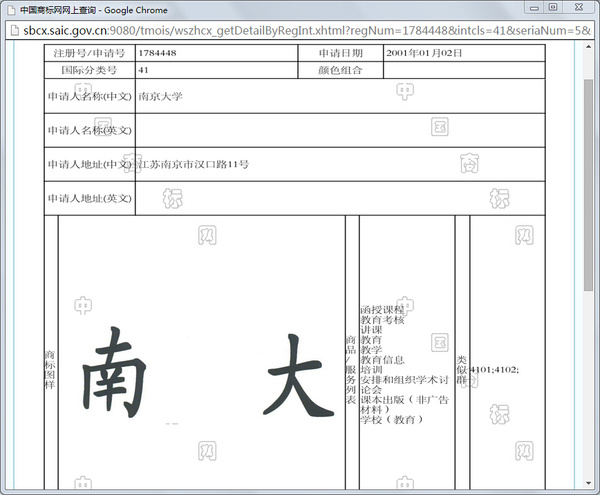Click the 商标图样 label
600x495 pixels.
pyautogui.click(x=50, y=370)
